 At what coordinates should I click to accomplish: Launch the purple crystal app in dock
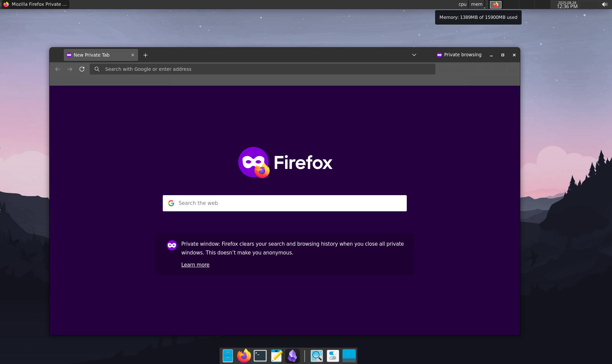tap(293, 356)
